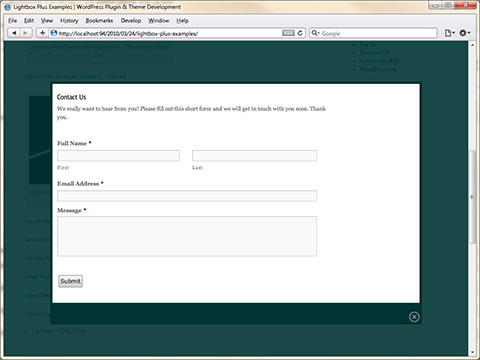Open the Bookmarks menu
The image size is (480, 360).
99,21
